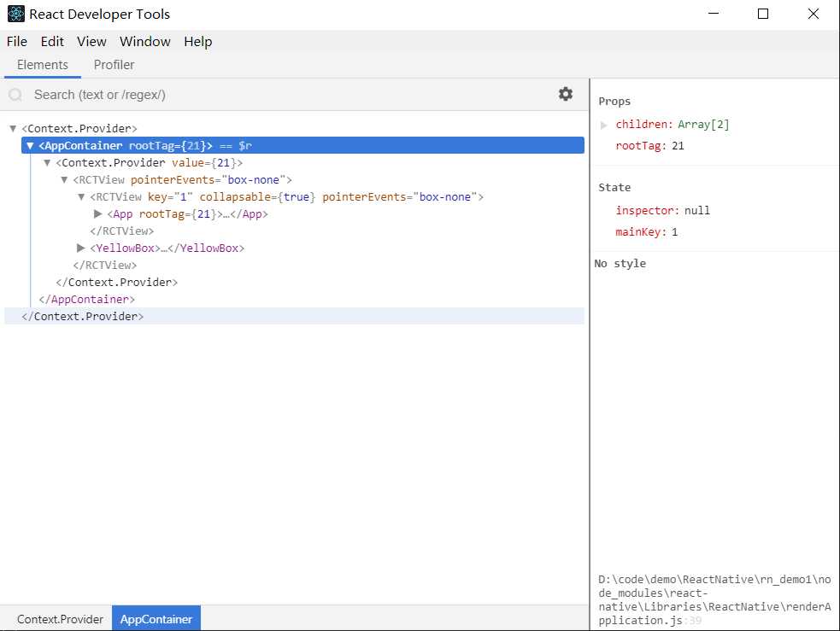Expand the YellowBox node
Screen dimensions: 840x631
pyautogui.click(x=81, y=248)
